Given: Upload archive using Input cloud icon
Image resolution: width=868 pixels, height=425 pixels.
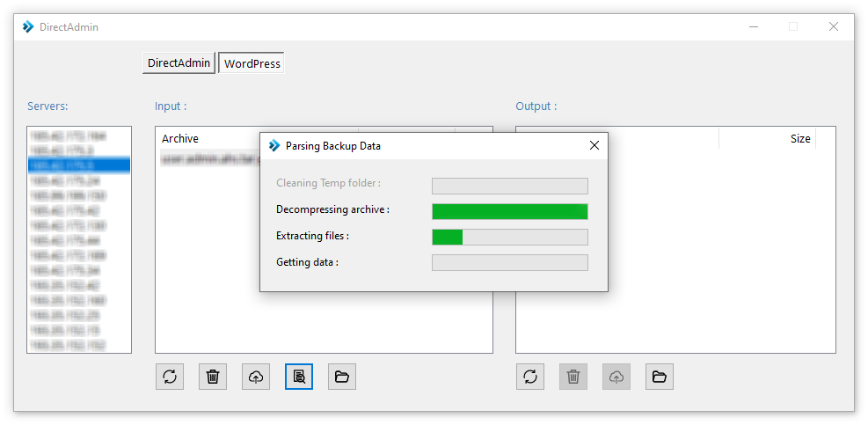Looking at the screenshot, I should click(256, 377).
